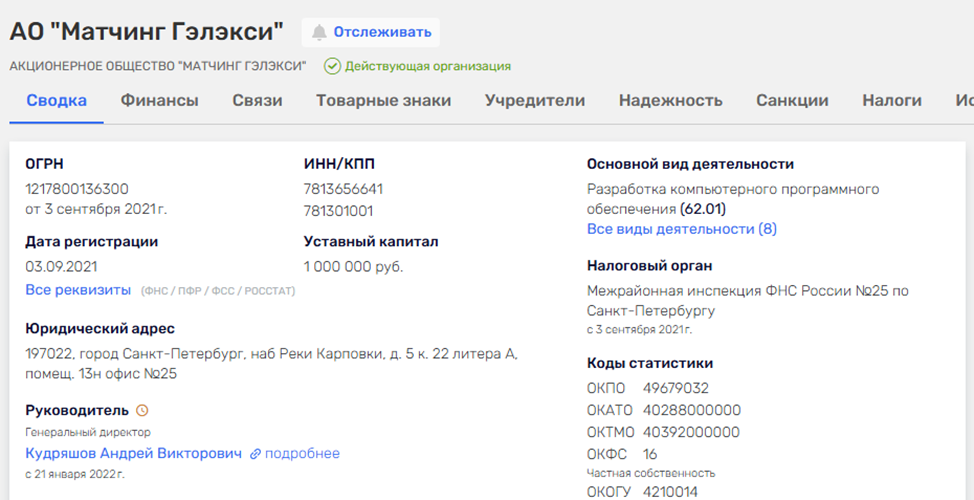
Task: Click the green checkmark status icon
Action: pyautogui.click(x=332, y=66)
